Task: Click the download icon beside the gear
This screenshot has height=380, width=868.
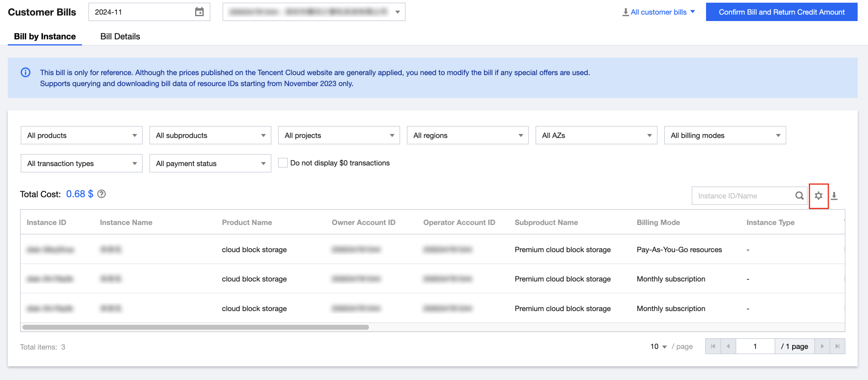Action: click(834, 196)
